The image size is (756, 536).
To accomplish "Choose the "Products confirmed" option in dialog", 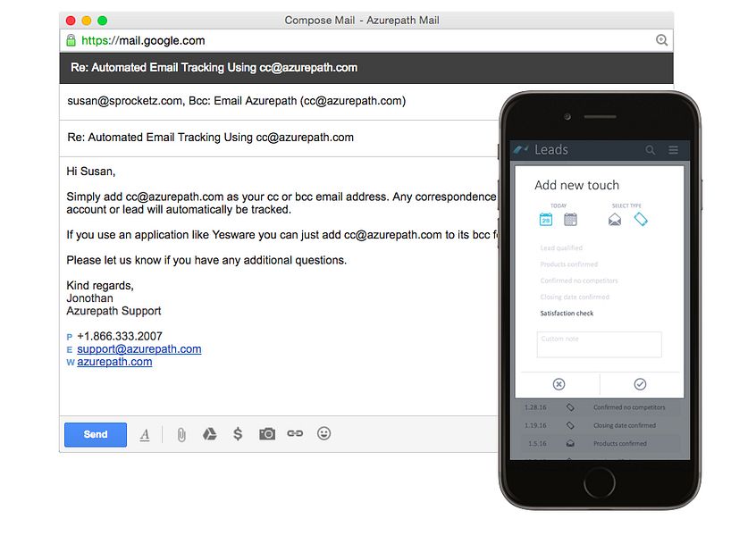I will [x=569, y=264].
